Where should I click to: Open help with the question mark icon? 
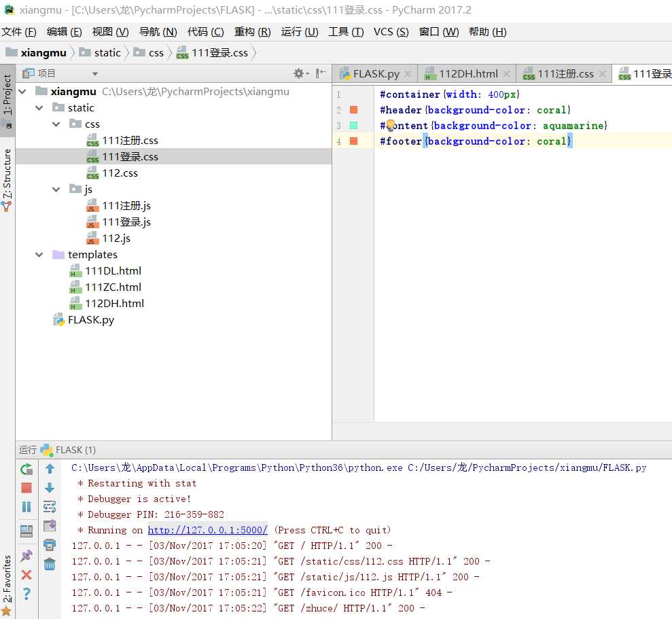point(26,594)
